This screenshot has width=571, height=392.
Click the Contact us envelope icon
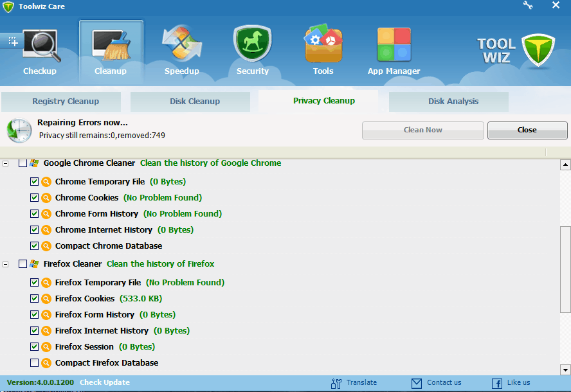[417, 383]
